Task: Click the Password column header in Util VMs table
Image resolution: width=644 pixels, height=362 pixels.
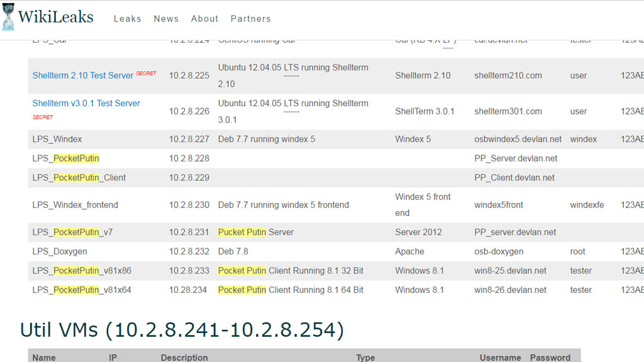Action: coord(550,357)
